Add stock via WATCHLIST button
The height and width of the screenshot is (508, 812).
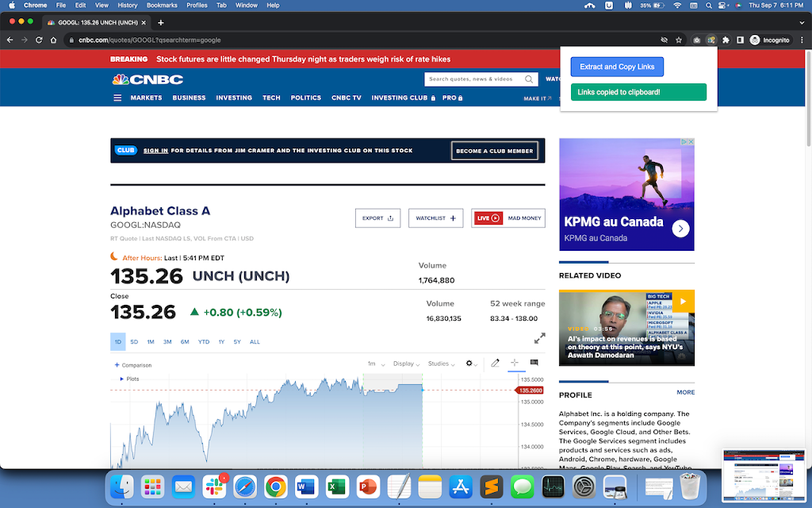[435, 218]
